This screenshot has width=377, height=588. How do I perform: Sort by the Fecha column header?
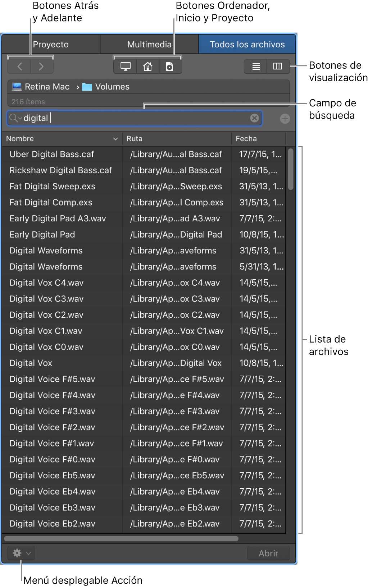(x=258, y=139)
